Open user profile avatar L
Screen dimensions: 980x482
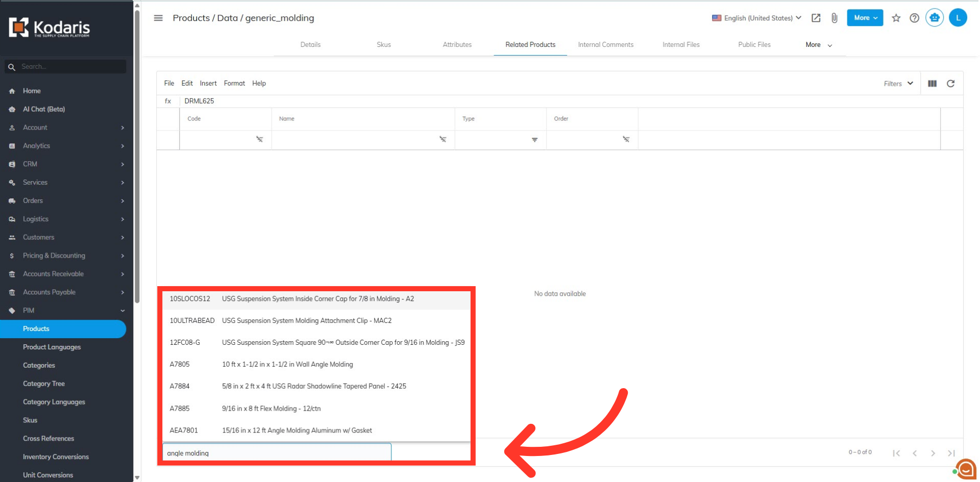click(958, 18)
